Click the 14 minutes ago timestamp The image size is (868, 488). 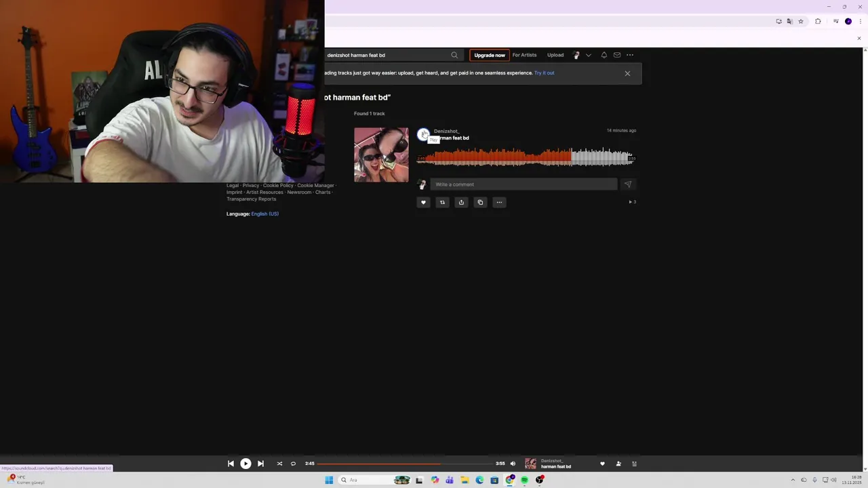coord(621,130)
